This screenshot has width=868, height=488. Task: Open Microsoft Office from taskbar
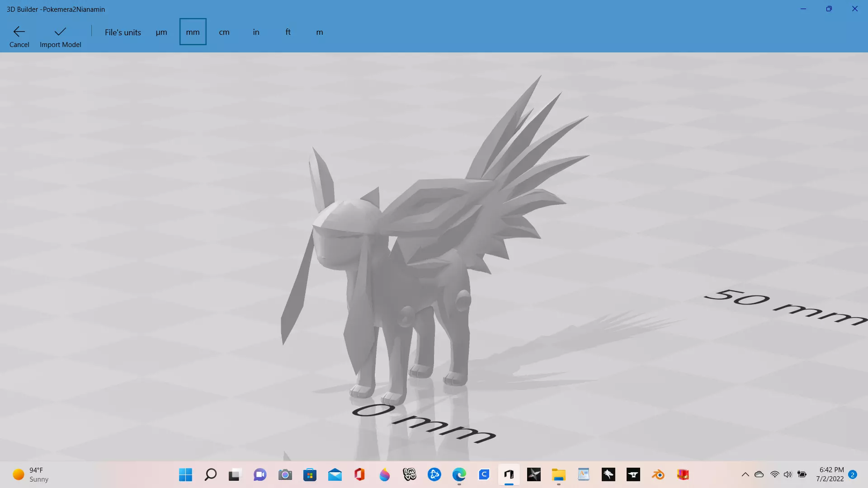(x=359, y=474)
